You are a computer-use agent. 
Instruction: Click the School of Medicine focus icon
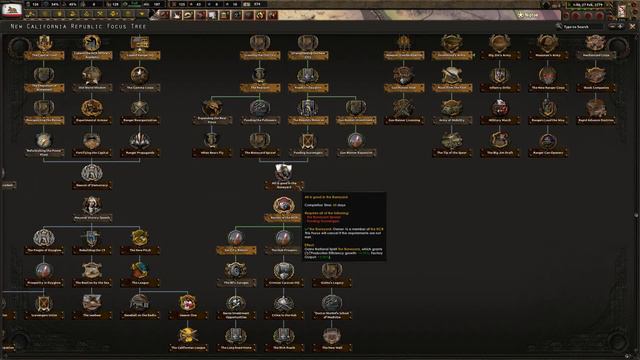pos(331,303)
